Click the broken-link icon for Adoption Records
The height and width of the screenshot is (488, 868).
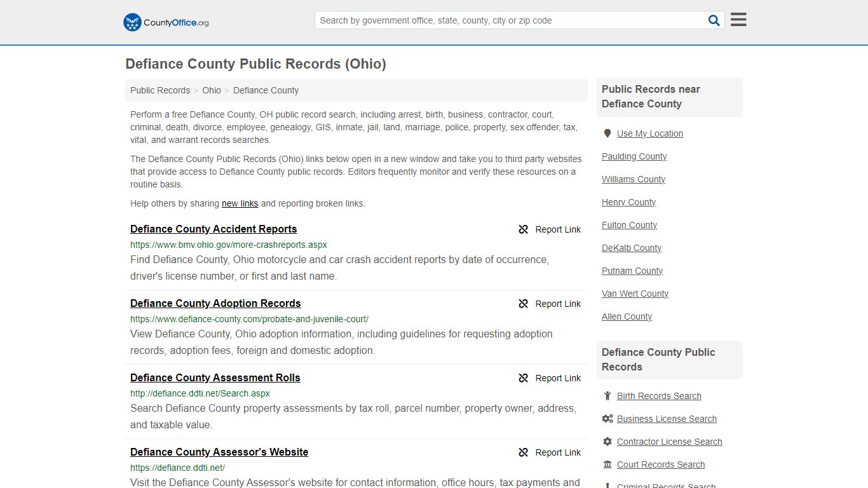pos(524,304)
